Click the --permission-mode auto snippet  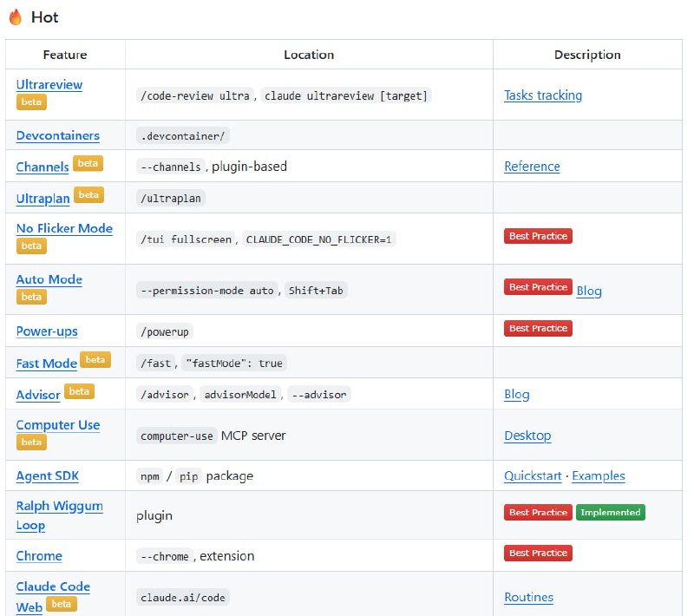tap(207, 291)
